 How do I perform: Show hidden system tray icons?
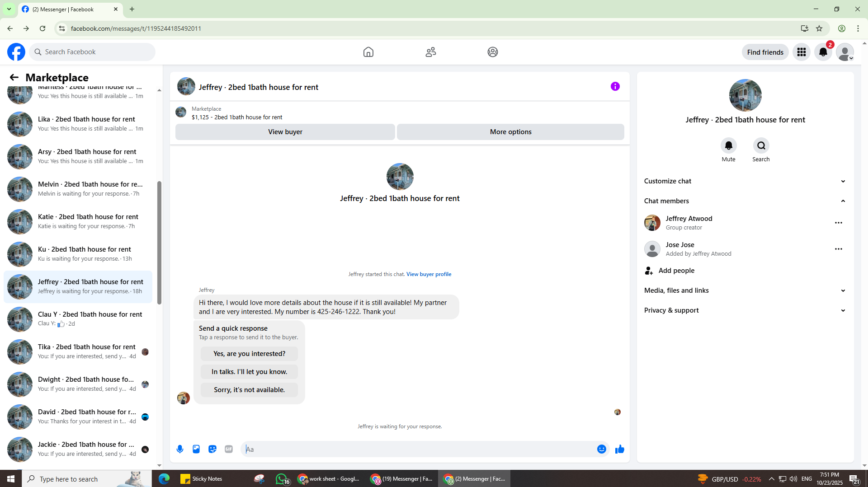[x=771, y=479]
